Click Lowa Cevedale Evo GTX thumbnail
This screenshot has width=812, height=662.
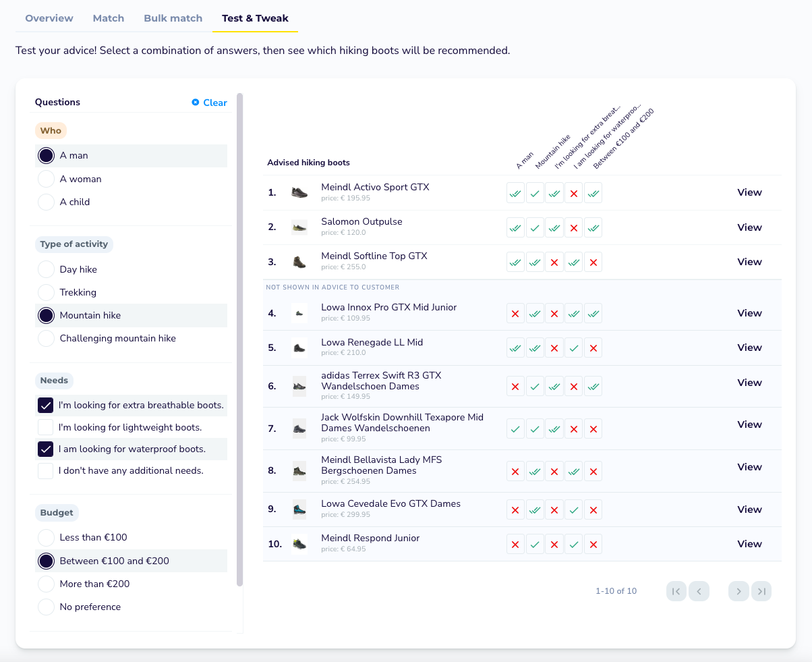(x=299, y=509)
